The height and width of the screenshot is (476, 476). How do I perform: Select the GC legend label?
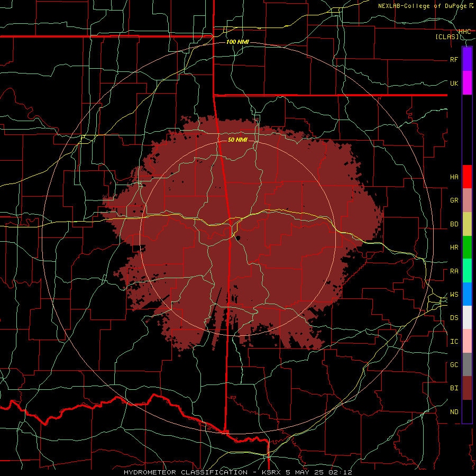pos(454,365)
